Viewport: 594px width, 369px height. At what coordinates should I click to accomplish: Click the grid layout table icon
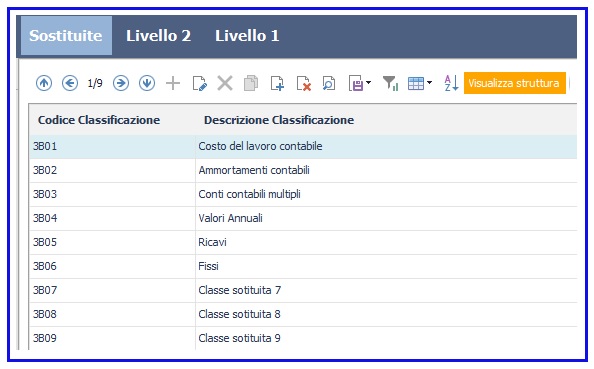tap(416, 83)
